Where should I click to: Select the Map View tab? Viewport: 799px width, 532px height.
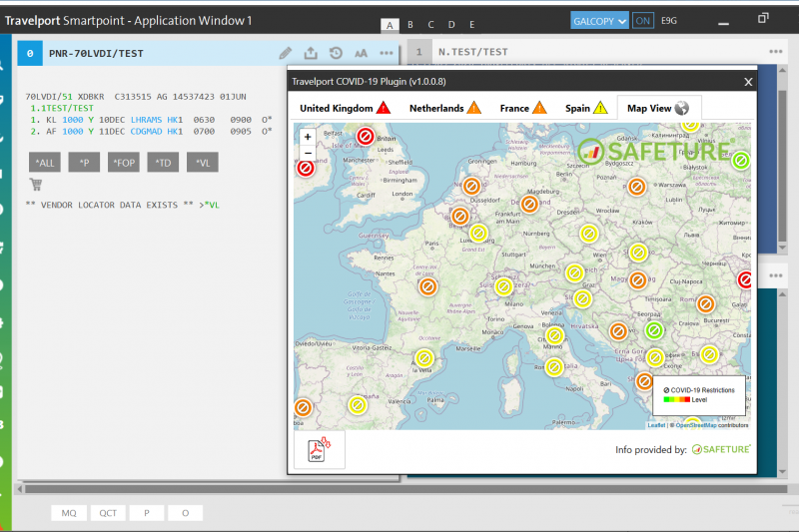pyautogui.click(x=658, y=108)
